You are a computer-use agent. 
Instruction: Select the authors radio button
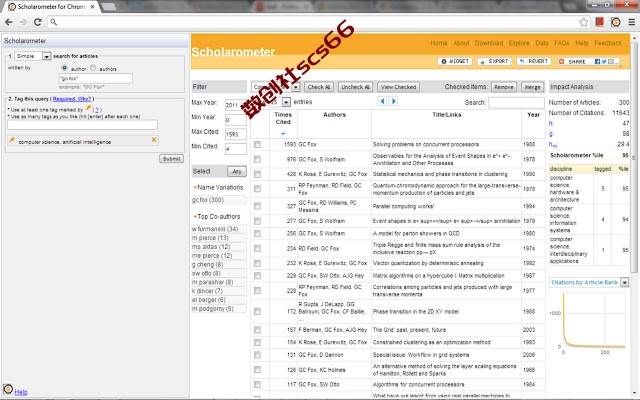click(x=93, y=68)
